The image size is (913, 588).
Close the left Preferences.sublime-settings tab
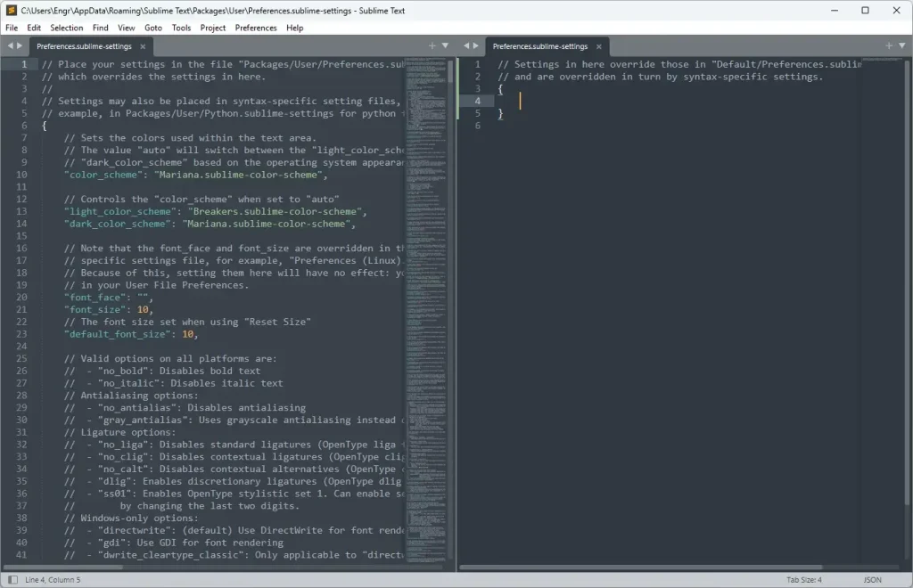(143, 46)
